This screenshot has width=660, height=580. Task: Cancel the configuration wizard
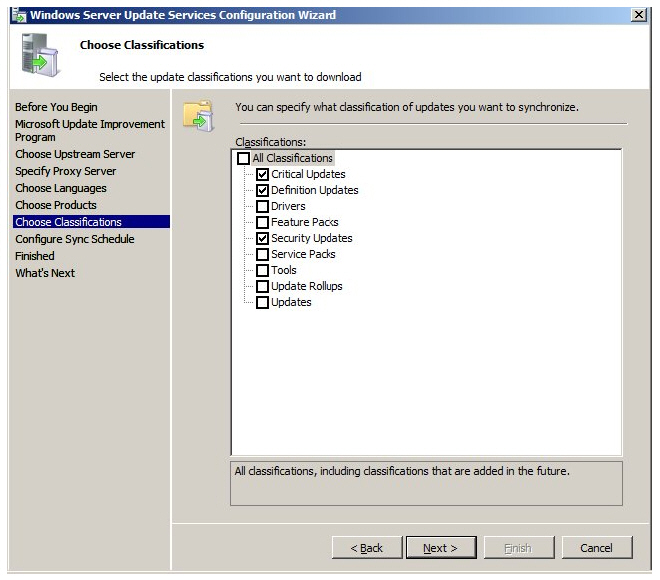(596, 548)
